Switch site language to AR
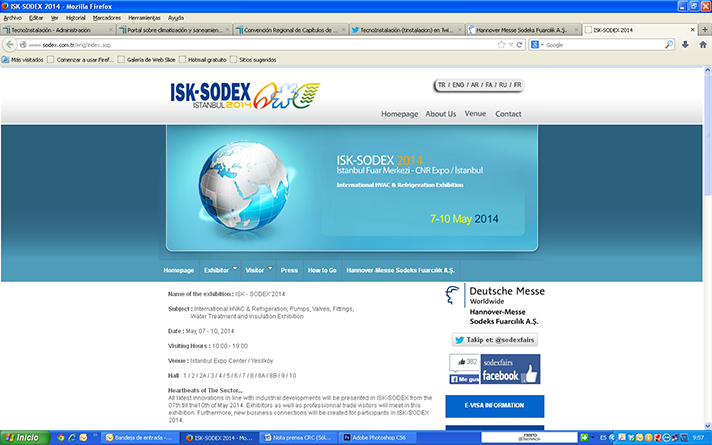 [475, 85]
